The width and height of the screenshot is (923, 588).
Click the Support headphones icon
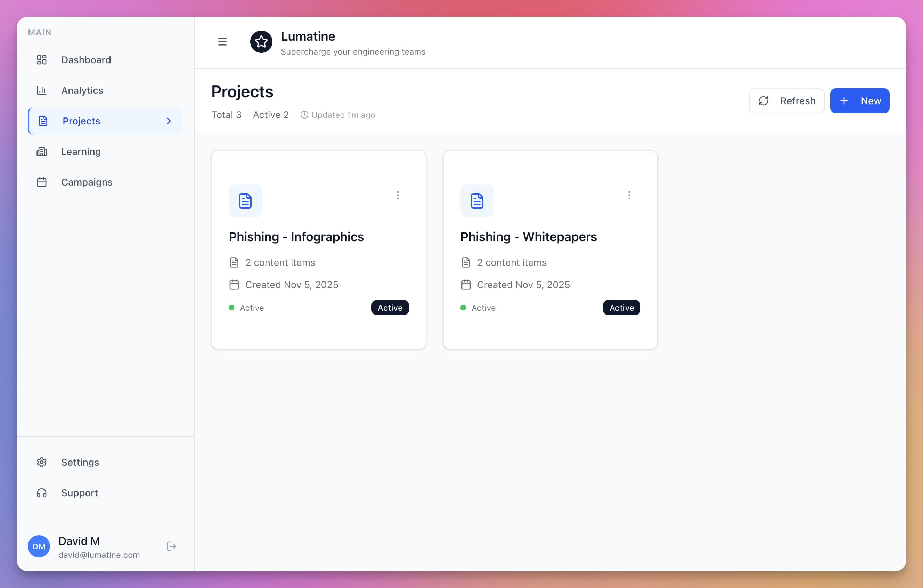(x=41, y=493)
